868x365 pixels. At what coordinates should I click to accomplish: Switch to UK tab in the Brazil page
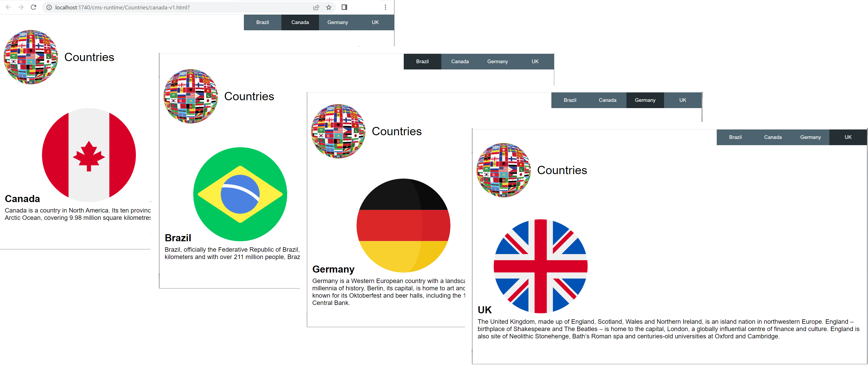[x=535, y=61]
